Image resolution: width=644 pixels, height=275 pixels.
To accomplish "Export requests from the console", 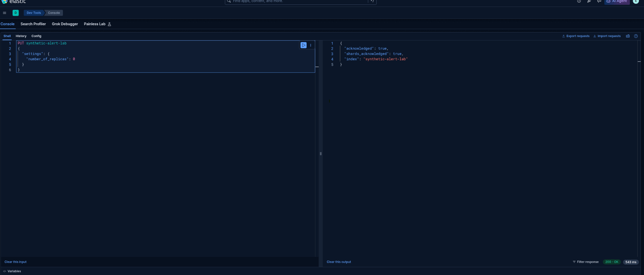I will click(576, 36).
